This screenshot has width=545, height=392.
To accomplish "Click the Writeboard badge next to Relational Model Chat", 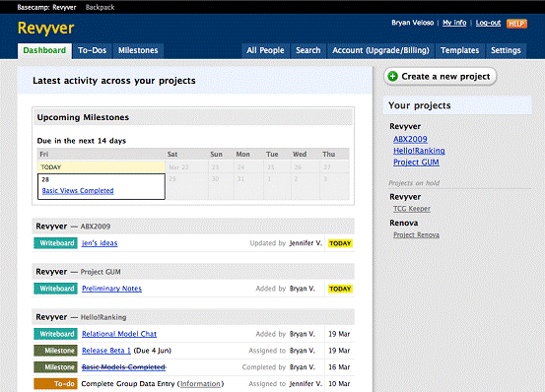I will 55,334.
